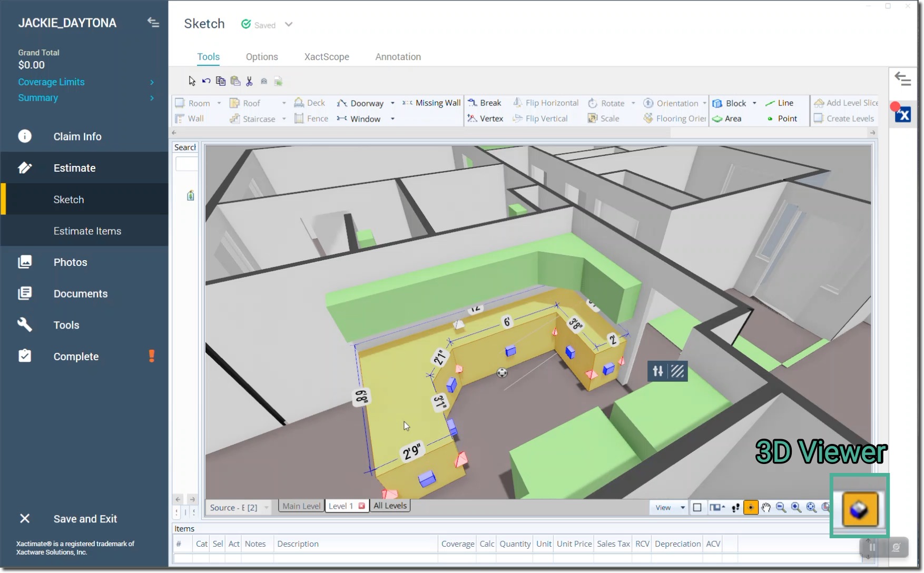Toggle the hatch pattern overlay button

coord(677,371)
